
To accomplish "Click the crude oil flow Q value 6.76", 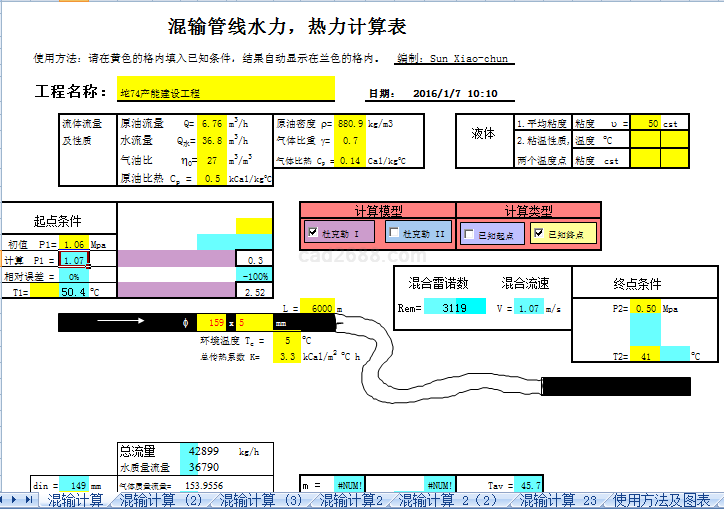I will [x=211, y=124].
